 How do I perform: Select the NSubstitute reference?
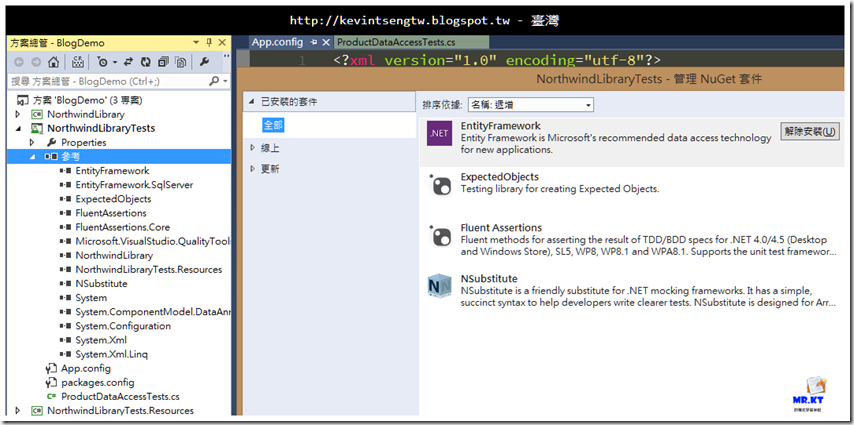coord(101,284)
